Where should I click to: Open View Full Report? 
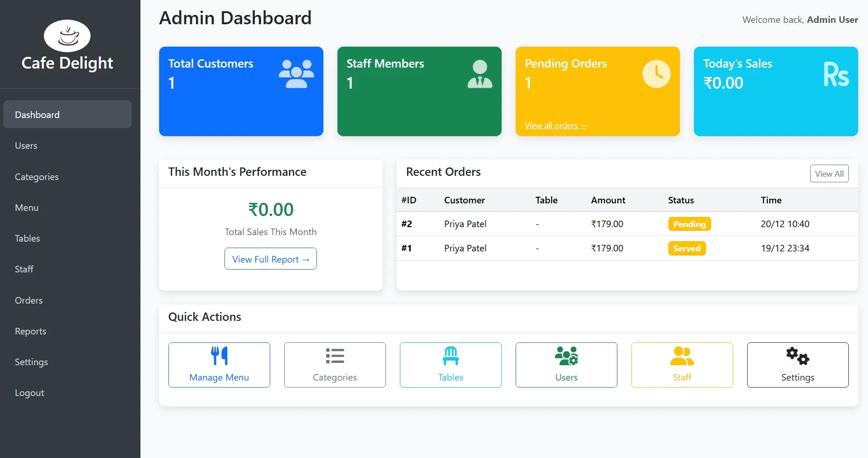click(270, 259)
